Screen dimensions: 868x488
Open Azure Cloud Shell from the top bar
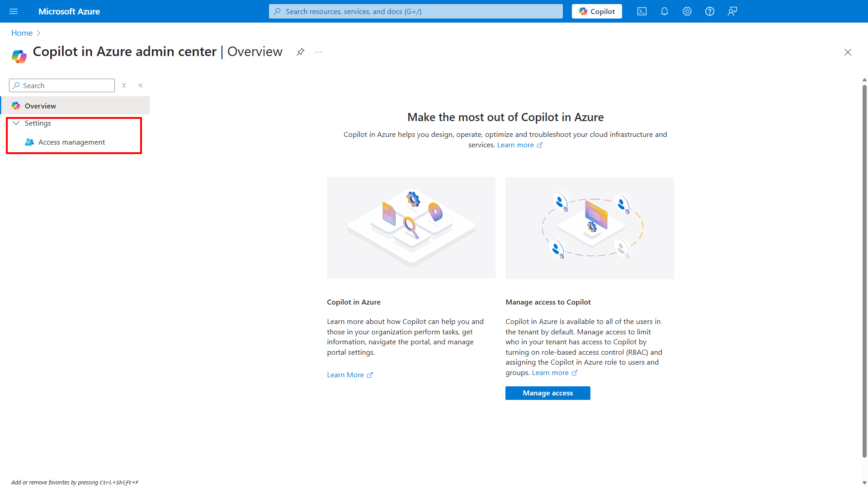[x=642, y=11]
